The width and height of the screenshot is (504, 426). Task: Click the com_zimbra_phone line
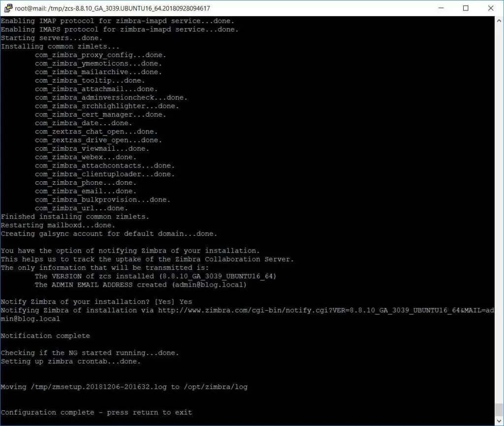86,183
